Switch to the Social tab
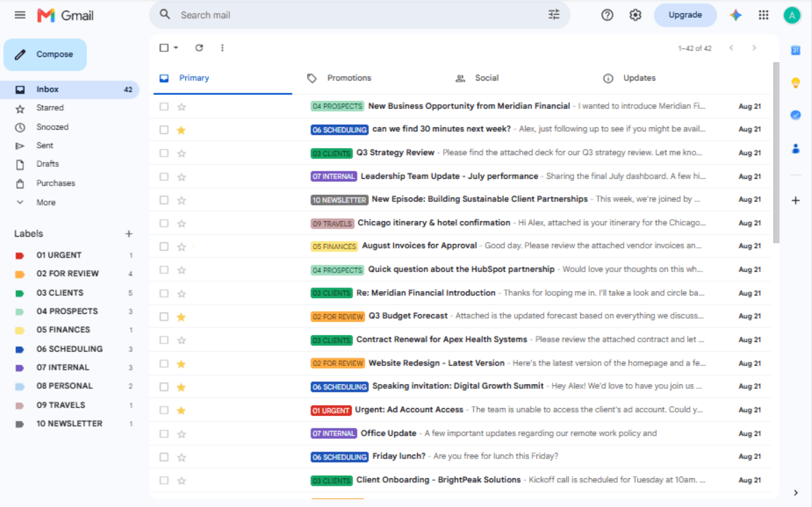Viewport: 812px width, 507px height. (487, 78)
